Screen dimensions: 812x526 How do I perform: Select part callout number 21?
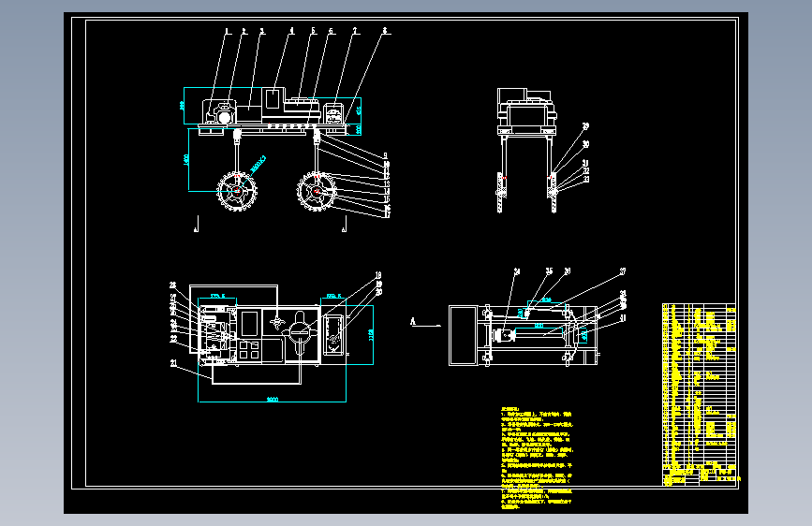coord(173,363)
